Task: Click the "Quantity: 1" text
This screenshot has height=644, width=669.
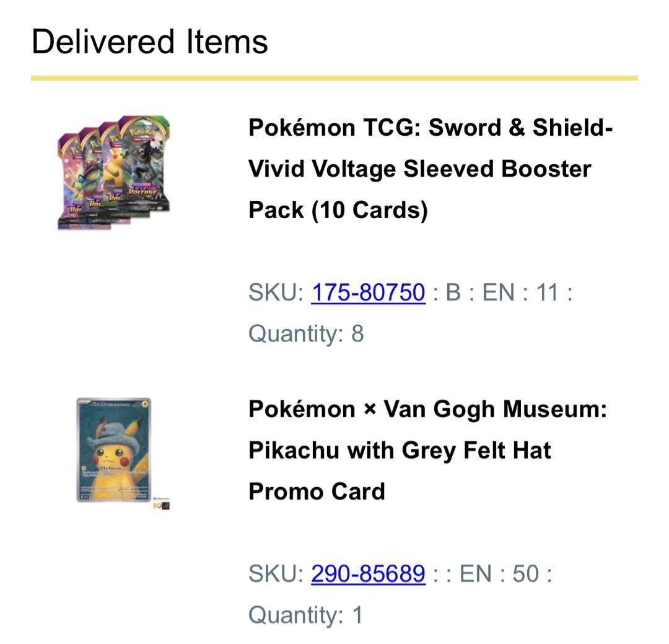Action: click(306, 615)
